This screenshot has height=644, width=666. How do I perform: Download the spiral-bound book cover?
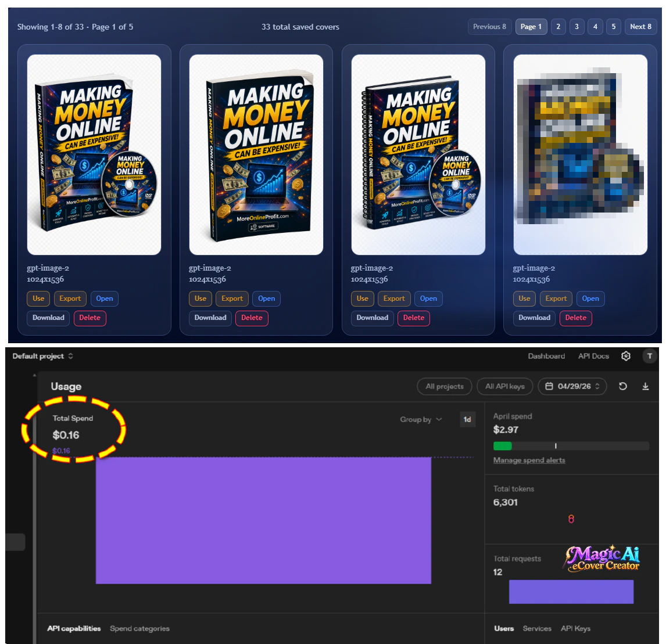[x=373, y=318]
